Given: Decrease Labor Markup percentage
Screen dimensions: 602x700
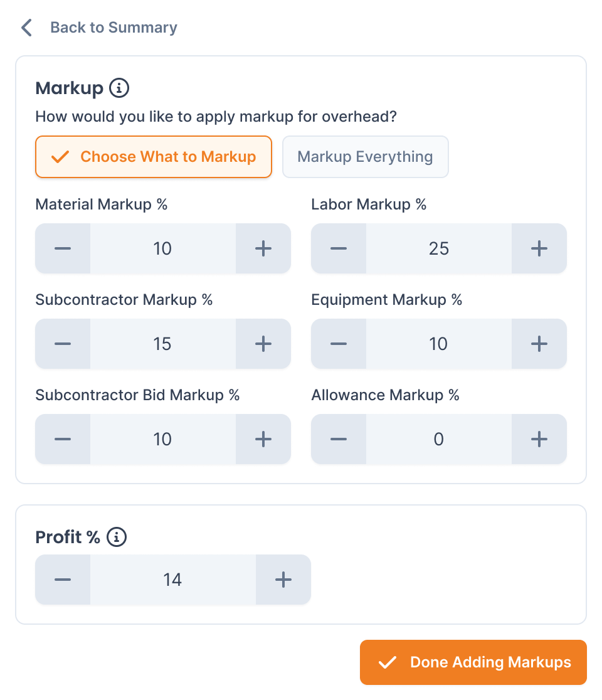Looking at the screenshot, I should [339, 248].
